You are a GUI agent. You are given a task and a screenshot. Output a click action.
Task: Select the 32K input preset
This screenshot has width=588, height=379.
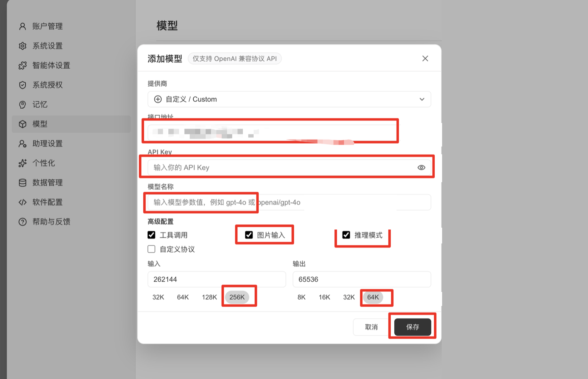point(158,297)
